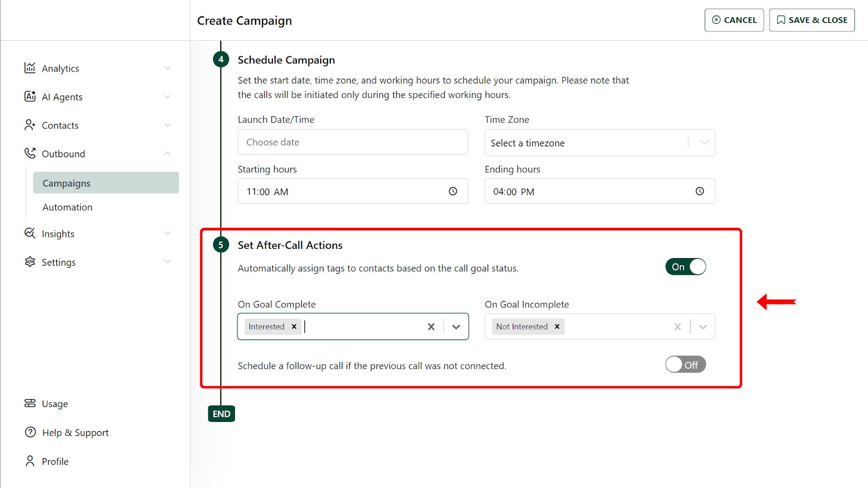Click the Contacts person icon
The width and height of the screenshot is (868, 488).
pos(30,125)
